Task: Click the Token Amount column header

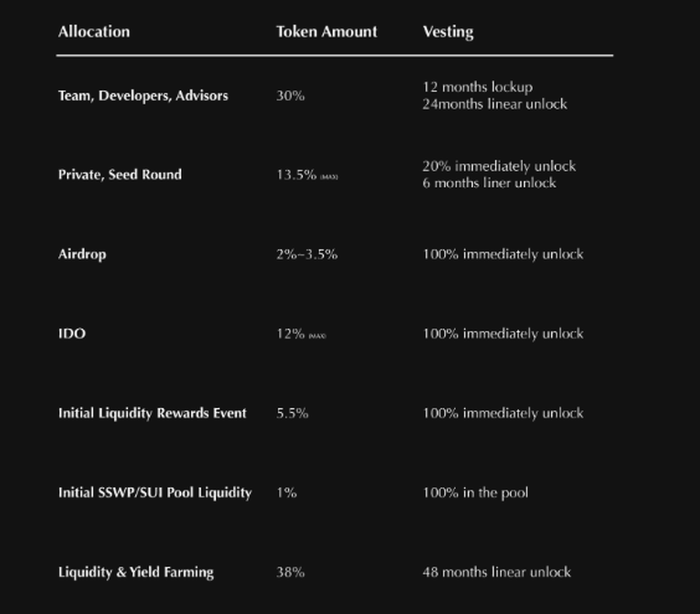Action: click(x=327, y=31)
